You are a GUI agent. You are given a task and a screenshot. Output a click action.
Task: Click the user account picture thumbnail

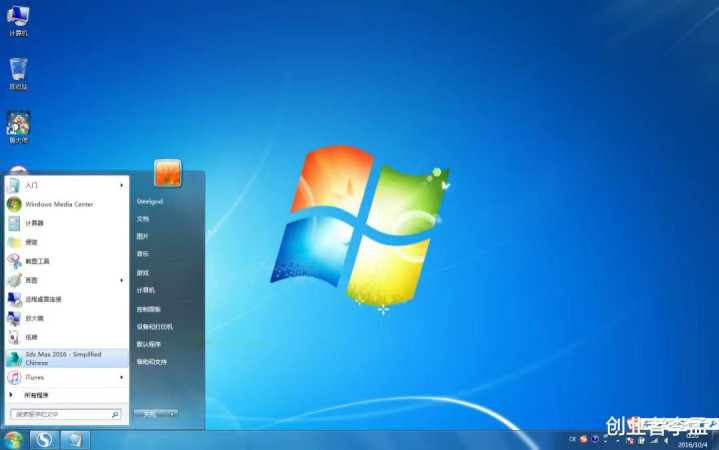pyautogui.click(x=168, y=172)
